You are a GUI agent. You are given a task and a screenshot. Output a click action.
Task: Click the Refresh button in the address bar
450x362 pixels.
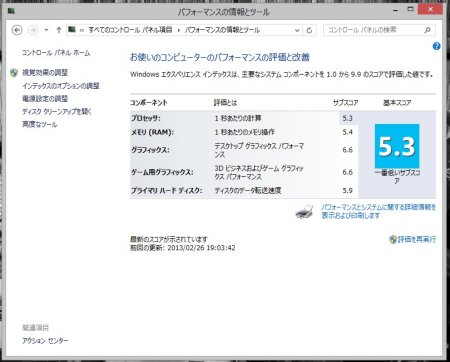pos(309,30)
